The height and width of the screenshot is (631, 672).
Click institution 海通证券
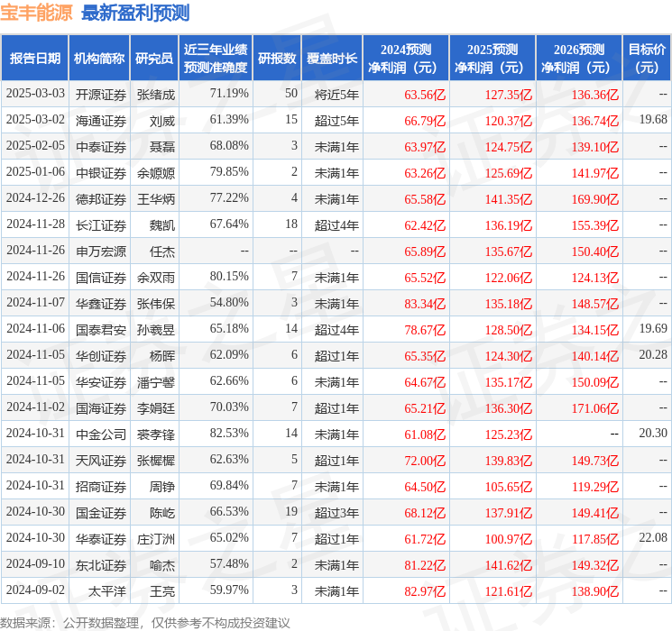[101, 121]
